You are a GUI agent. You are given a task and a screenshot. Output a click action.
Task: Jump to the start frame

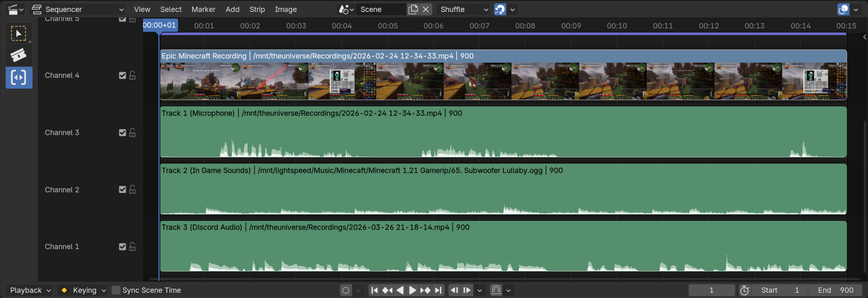tap(374, 290)
